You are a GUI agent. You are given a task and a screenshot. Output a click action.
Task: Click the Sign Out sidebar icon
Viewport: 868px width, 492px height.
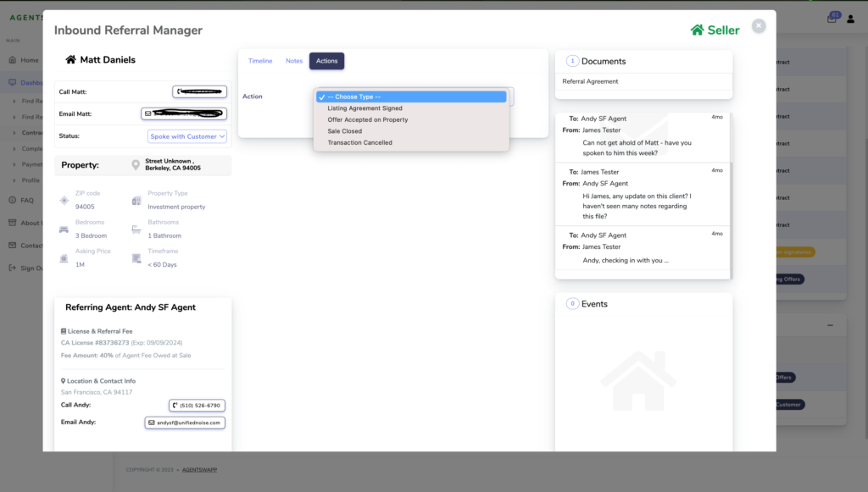12,268
